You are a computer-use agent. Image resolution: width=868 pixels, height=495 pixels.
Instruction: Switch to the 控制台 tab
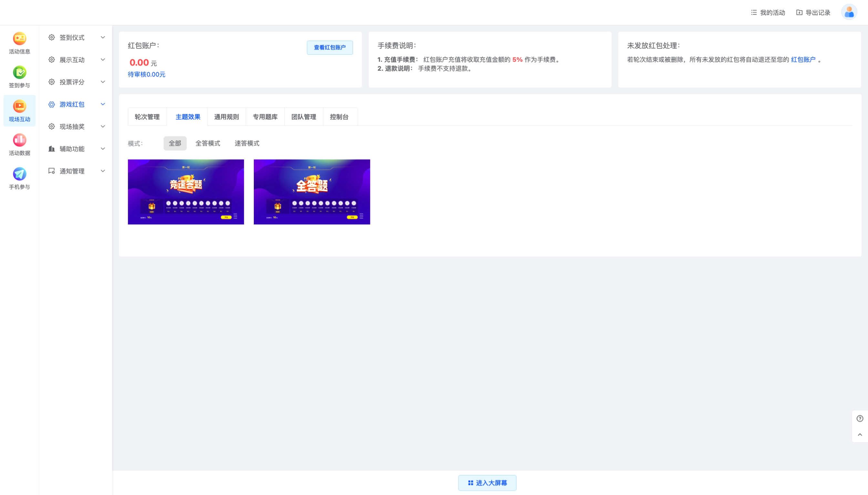click(339, 117)
